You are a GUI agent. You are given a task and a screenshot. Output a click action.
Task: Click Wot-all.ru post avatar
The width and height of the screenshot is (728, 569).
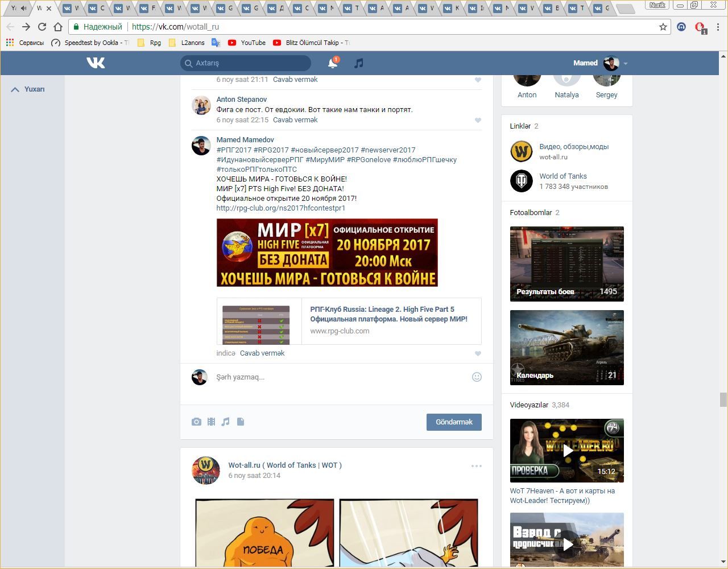coord(206,470)
